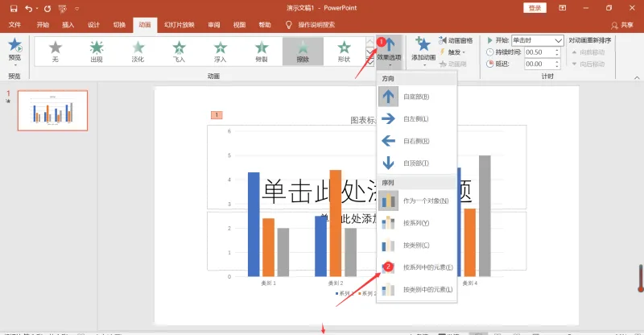
Task: Adjust the 延迟 delay spinner
Action: pos(557,64)
